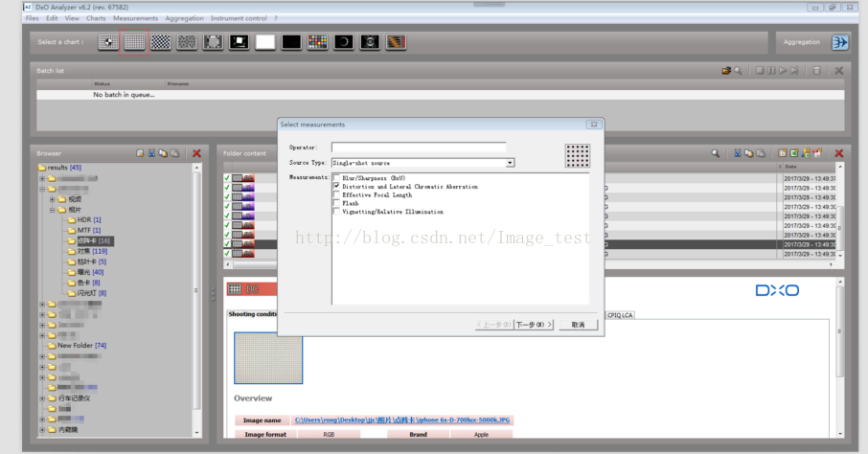Collapse the 相片 folder in tree
The height and width of the screenshot is (454, 868).
coord(53,210)
